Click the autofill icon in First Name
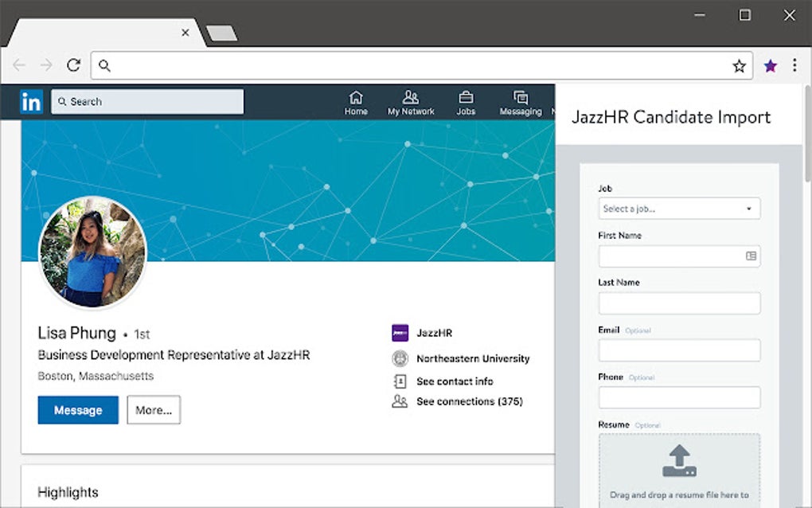 tap(751, 256)
